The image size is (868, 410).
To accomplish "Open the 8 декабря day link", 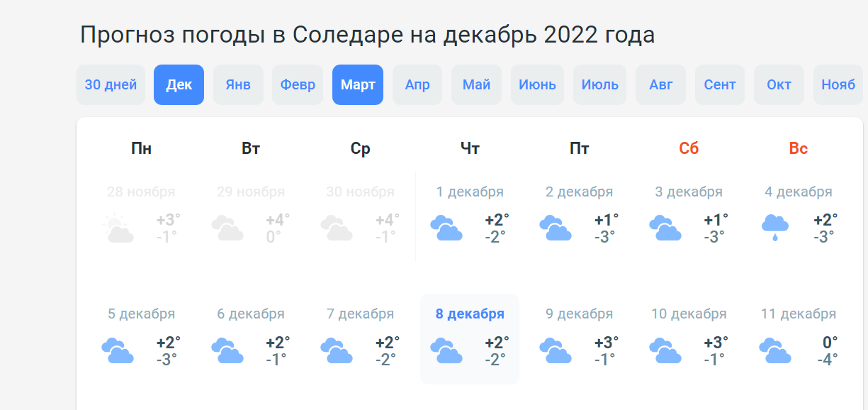I will [470, 314].
